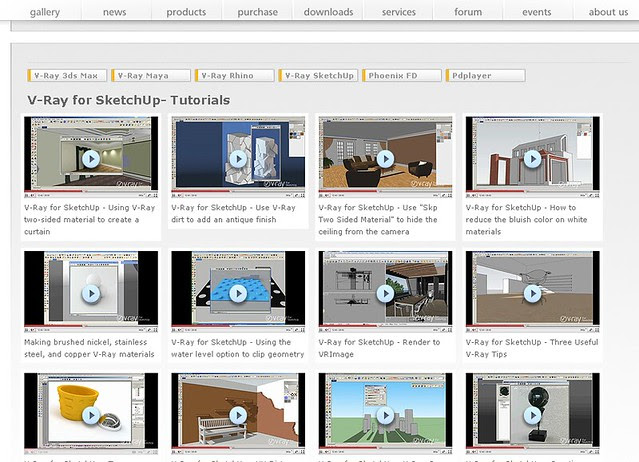Open the Three Useful V-Ray Tips link
Screen dimensions: 639x462
point(532,348)
